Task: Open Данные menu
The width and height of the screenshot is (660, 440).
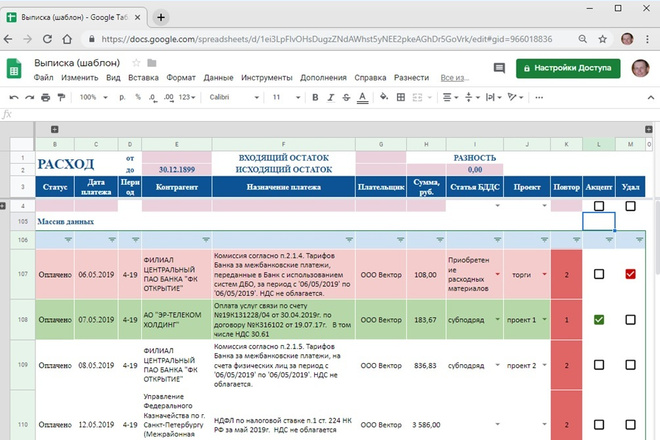Action: coord(218,78)
